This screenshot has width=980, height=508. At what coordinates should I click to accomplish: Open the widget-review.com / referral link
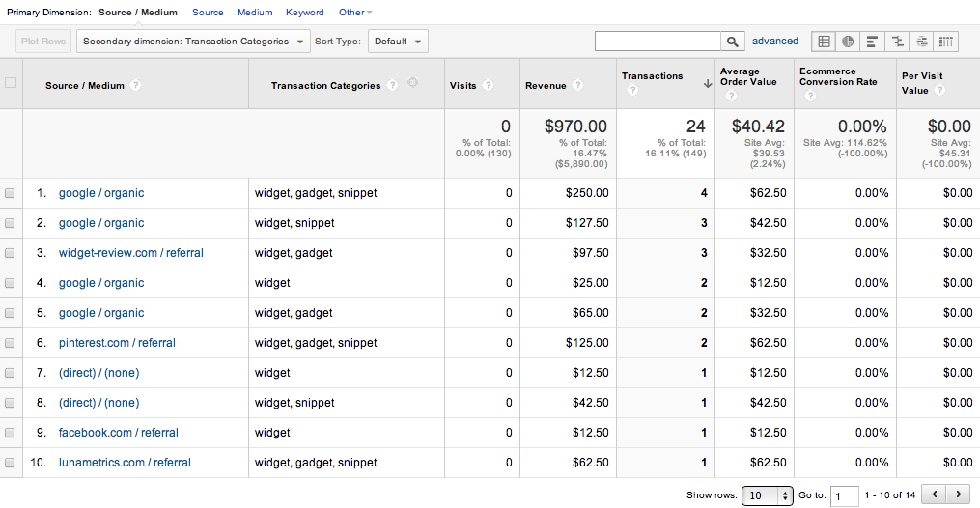pos(131,253)
